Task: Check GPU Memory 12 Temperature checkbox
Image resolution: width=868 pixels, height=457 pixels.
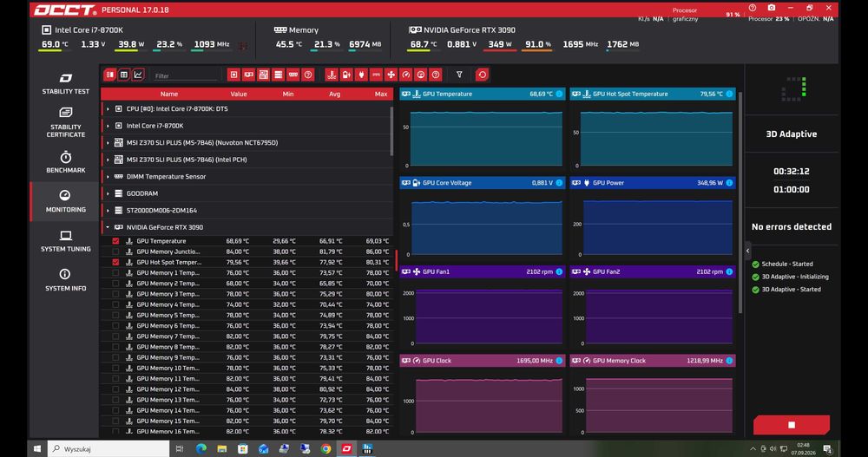Action: point(115,389)
